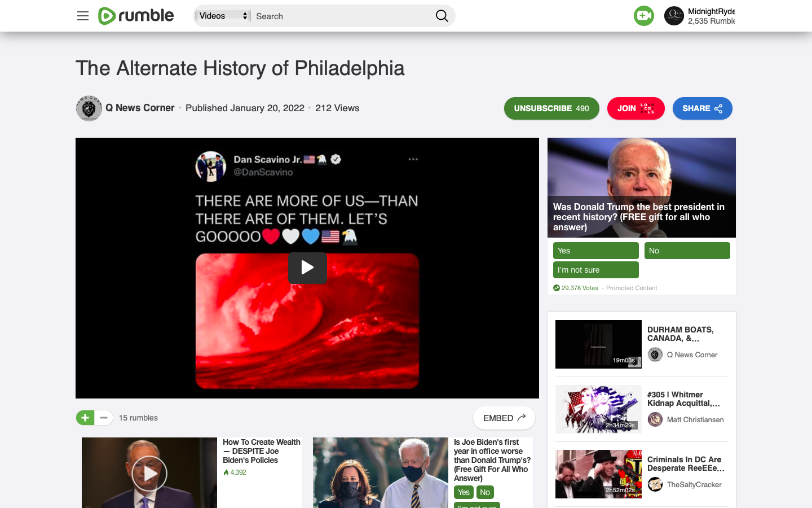Vote No in the Trump poll ad

[687, 251]
